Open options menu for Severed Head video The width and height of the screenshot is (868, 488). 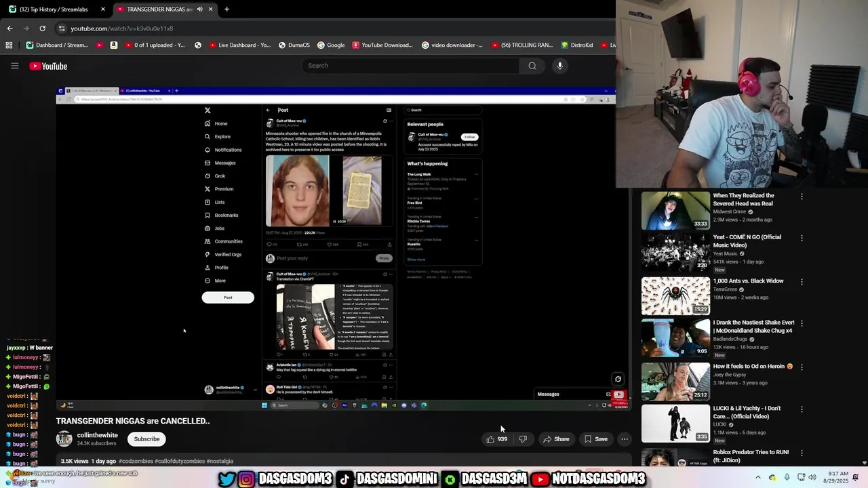coord(802,197)
